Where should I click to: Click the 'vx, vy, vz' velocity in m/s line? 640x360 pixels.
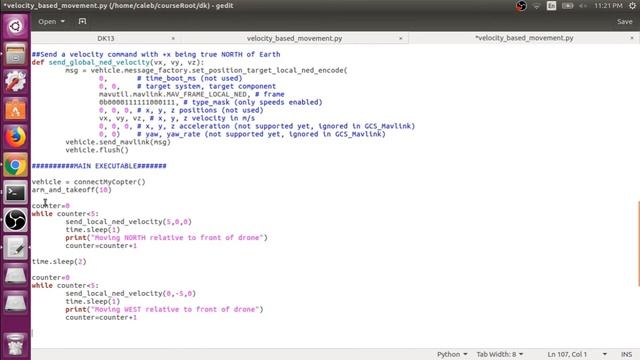point(177,118)
